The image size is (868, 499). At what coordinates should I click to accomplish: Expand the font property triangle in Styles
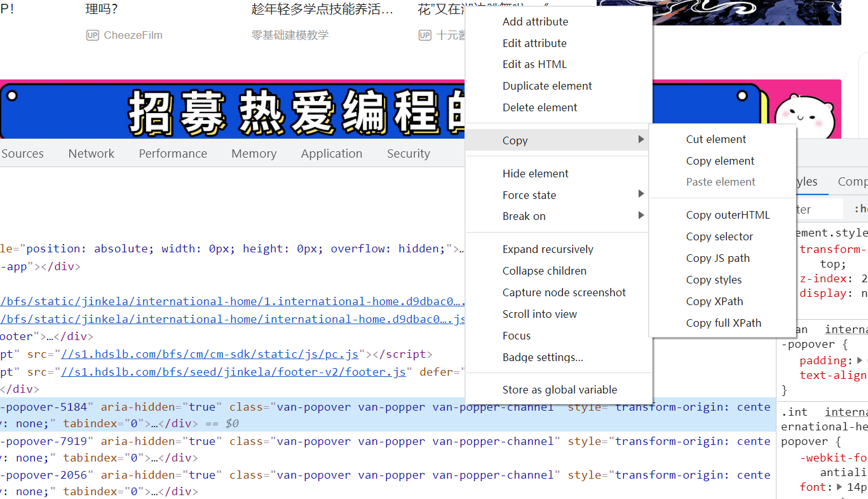(x=839, y=487)
